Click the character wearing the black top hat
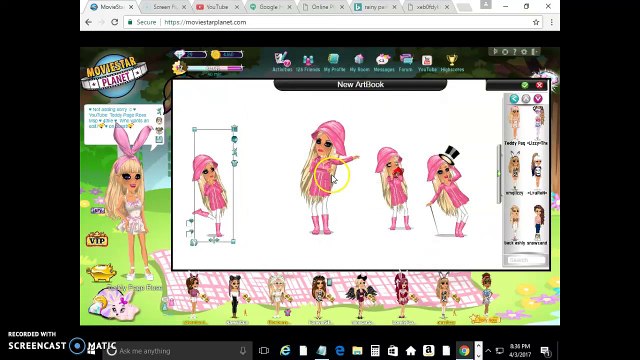The width and height of the screenshot is (640, 360). [x=448, y=192]
